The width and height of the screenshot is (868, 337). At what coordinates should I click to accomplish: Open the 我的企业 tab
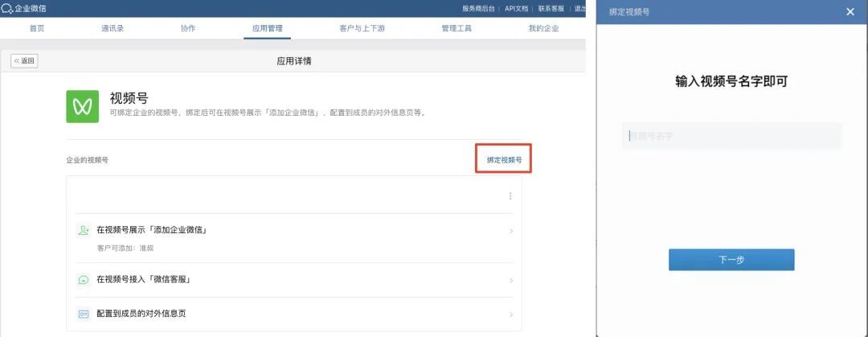[x=543, y=28]
